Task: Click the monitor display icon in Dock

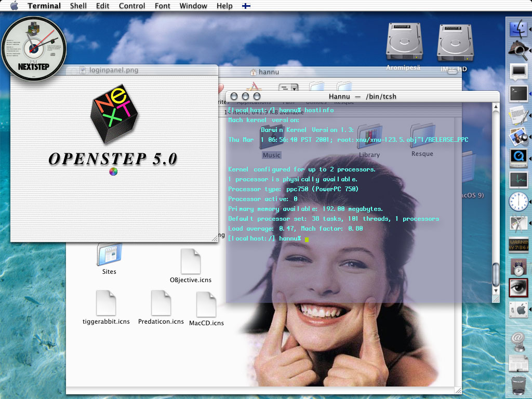Action: (x=518, y=72)
